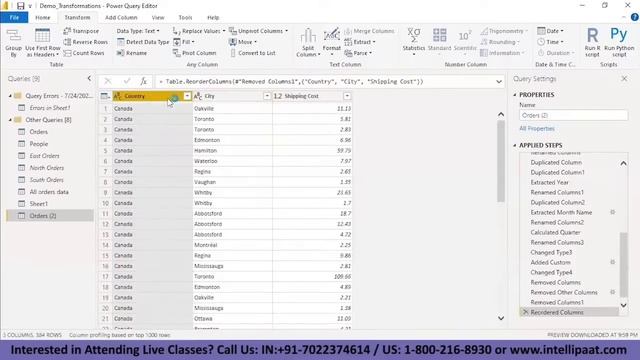Click the Rename column button
The width and height of the screenshot is (640, 360).
132,53
